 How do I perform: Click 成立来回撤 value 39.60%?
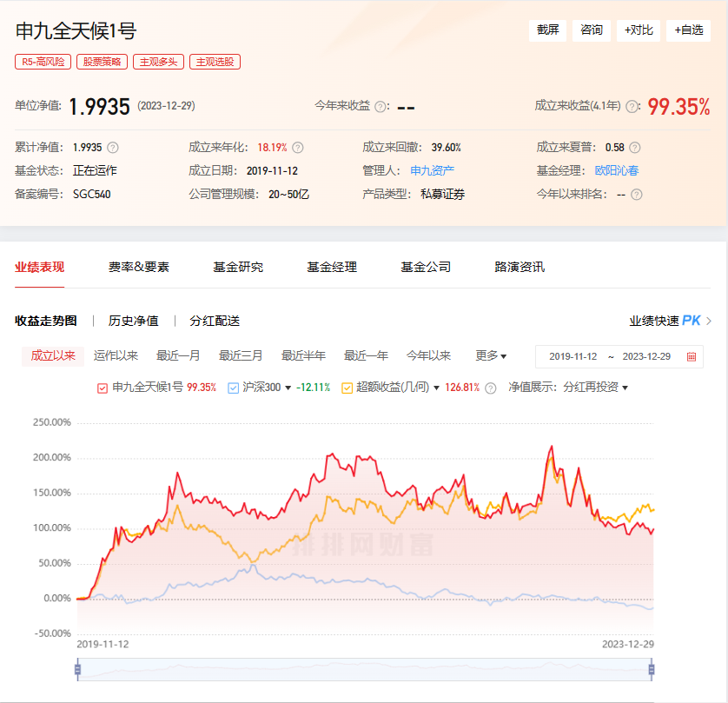click(x=447, y=148)
